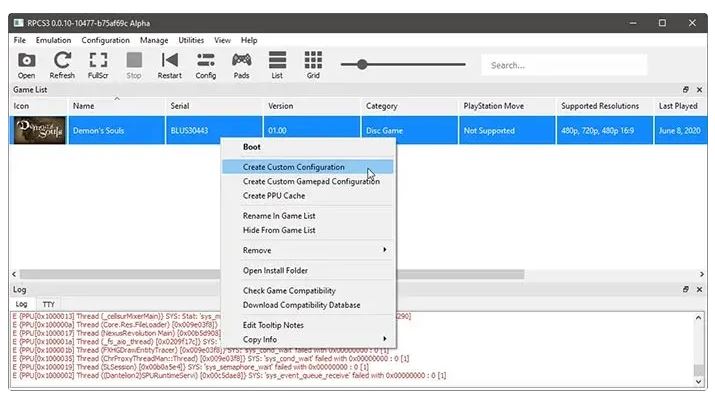
Task: Choose Open Install Folder
Action: [x=308, y=270]
